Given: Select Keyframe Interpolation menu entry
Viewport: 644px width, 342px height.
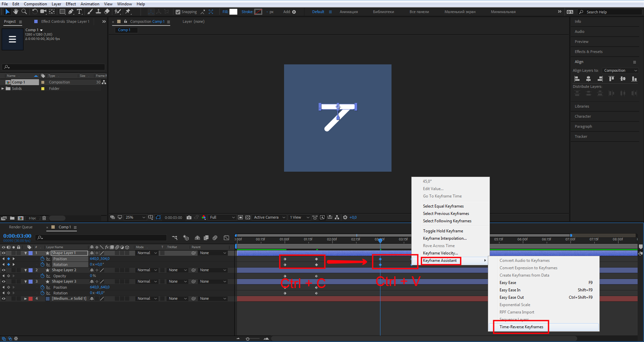Looking at the screenshot, I should tap(445, 238).
